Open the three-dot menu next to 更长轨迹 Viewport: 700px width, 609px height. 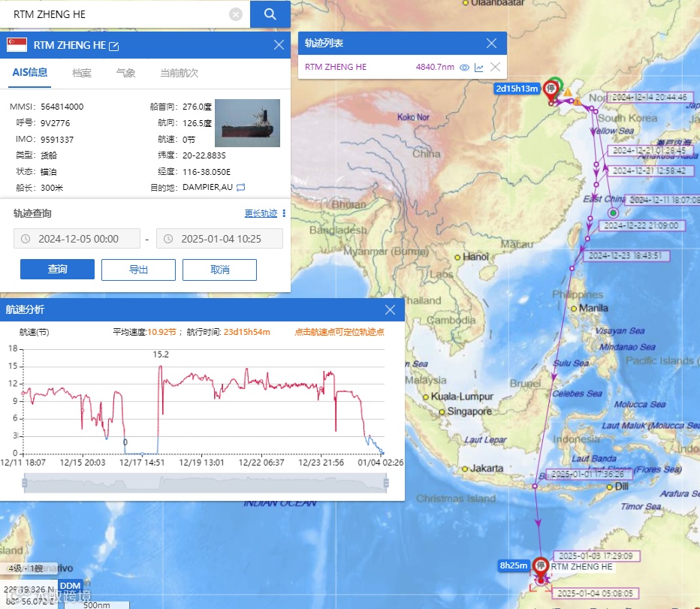pos(284,213)
